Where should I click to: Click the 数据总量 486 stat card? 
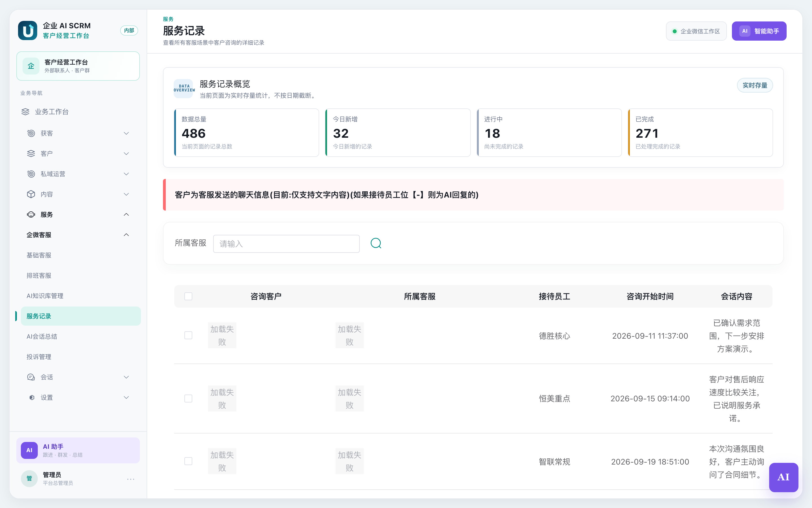click(x=246, y=132)
